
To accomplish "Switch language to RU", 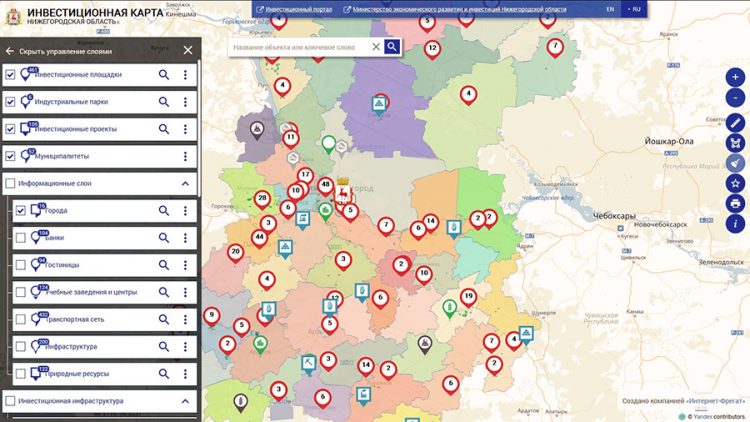I will [x=634, y=9].
